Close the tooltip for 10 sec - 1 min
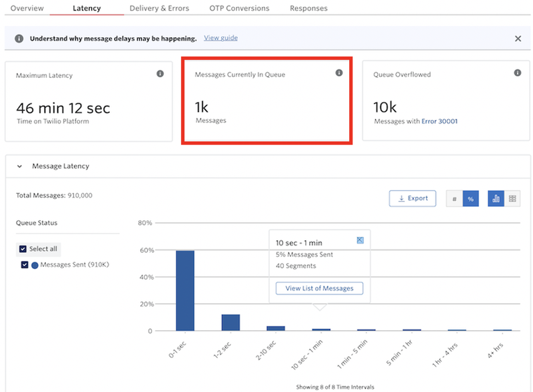This screenshot has width=533, height=392. (x=359, y=240)
